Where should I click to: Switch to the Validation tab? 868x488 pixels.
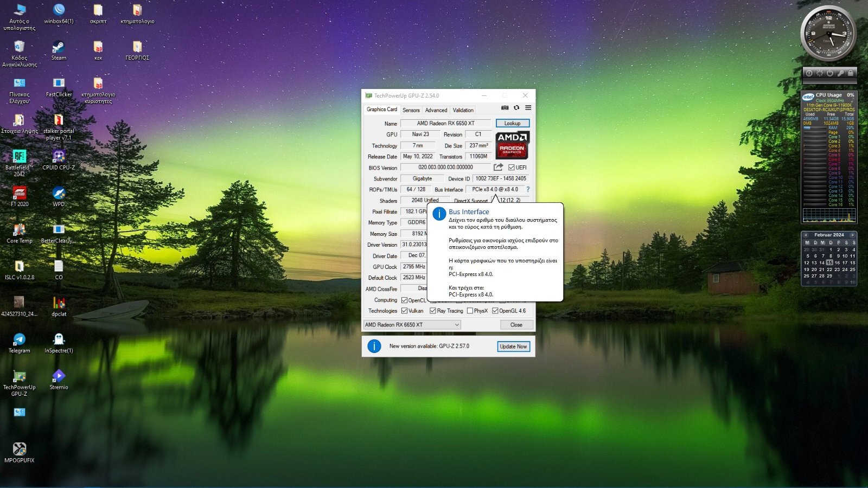tap(463, 110)
